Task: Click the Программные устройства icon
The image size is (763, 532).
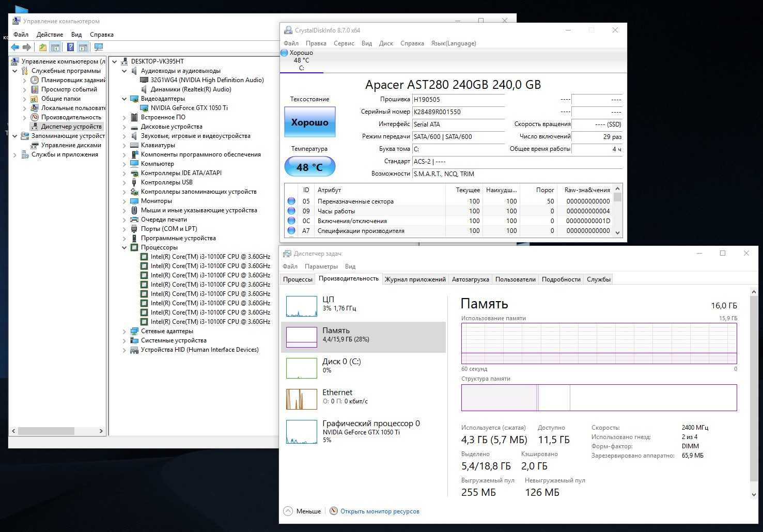Action: pyautogui.click(x=134, y=238)
